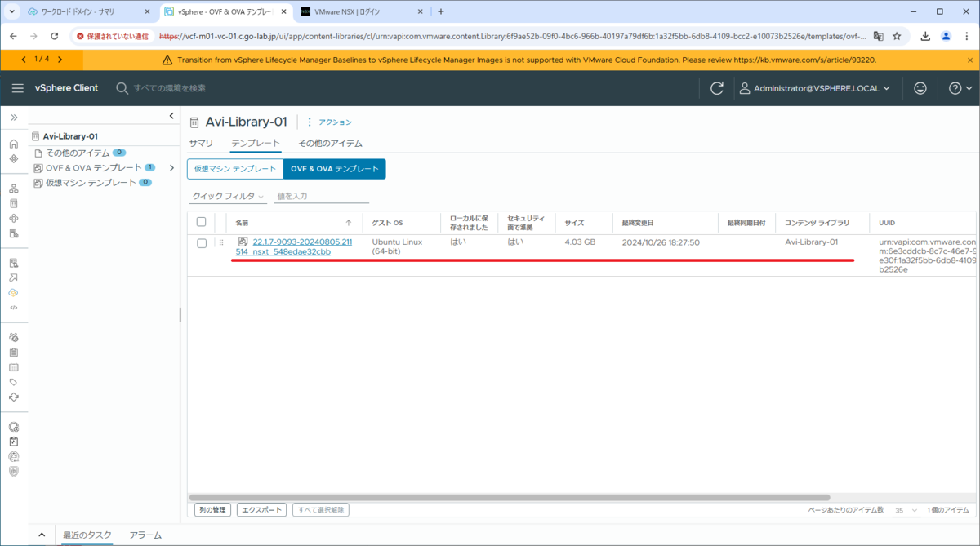980x546 pixels.
Task: Open Auto Deploy sidebar icon
Action: coord(14,277)
